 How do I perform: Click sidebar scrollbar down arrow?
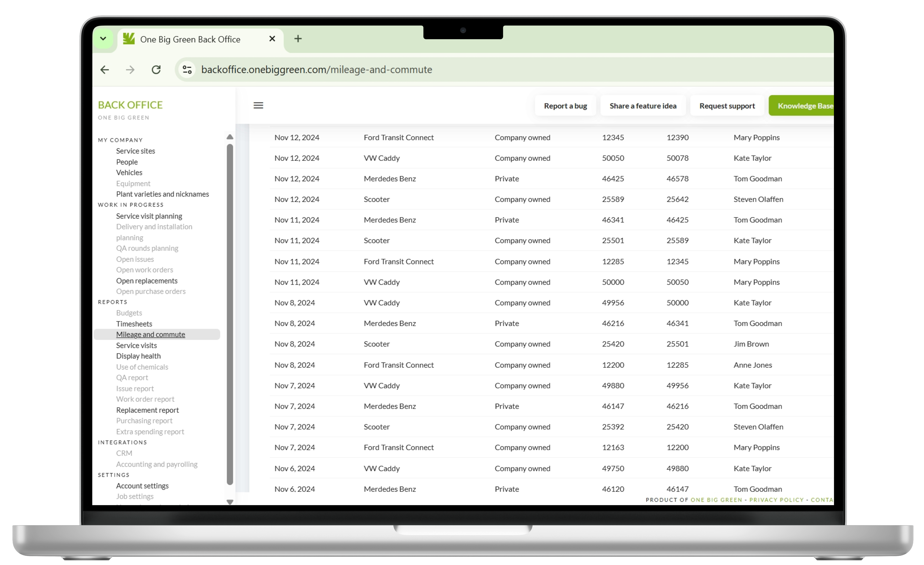click(230, 502)
